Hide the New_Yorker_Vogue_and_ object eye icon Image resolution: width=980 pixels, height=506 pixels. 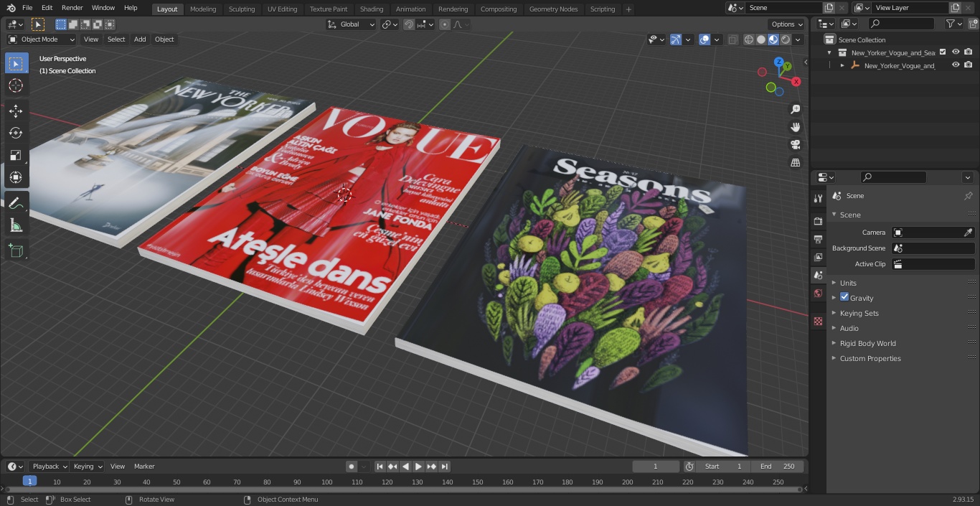[956, 65]
